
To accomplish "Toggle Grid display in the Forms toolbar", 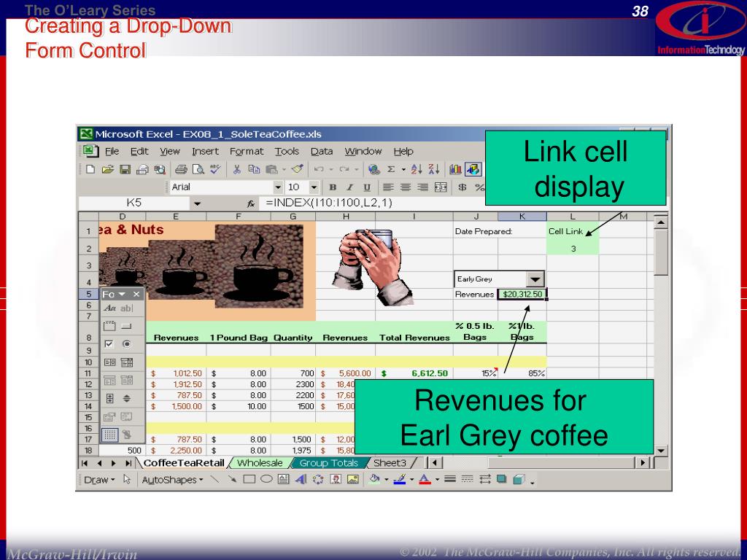I will click(109, 435).
